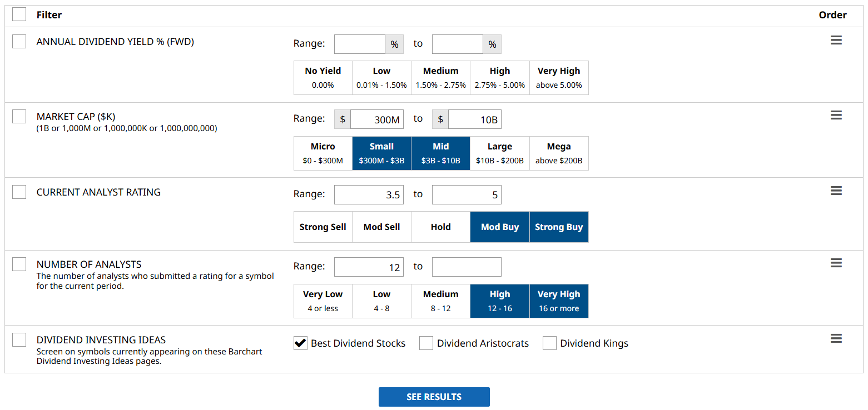The width and height of the screenshot is (868, 410).
Task: Toggle the Strong Buy rating preset
Action: (x=558, y=227)
